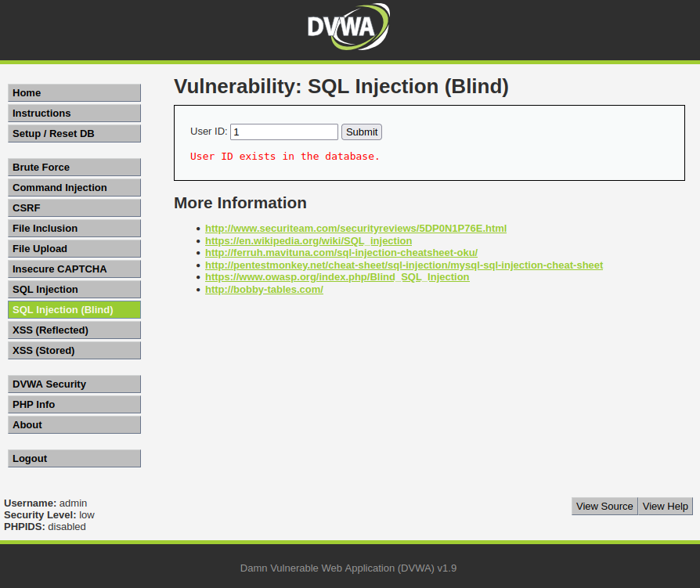Select Brute Force in the sidebar
700x588 pixels.
click(74, 168)
